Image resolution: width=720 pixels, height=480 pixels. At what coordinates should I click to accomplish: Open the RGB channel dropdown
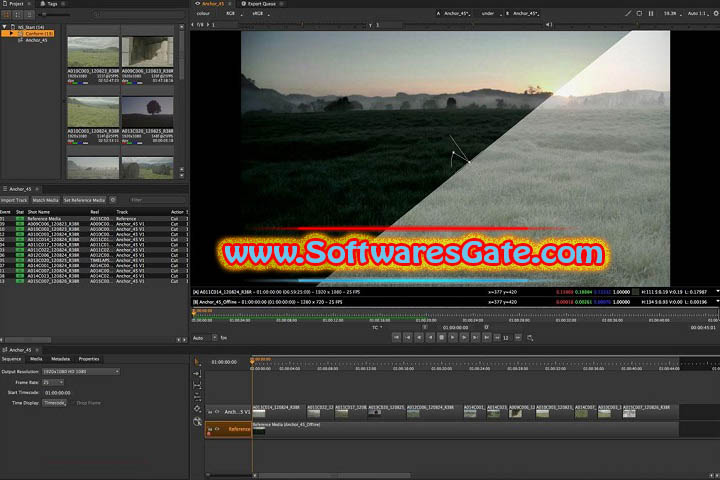coord(234,14)
